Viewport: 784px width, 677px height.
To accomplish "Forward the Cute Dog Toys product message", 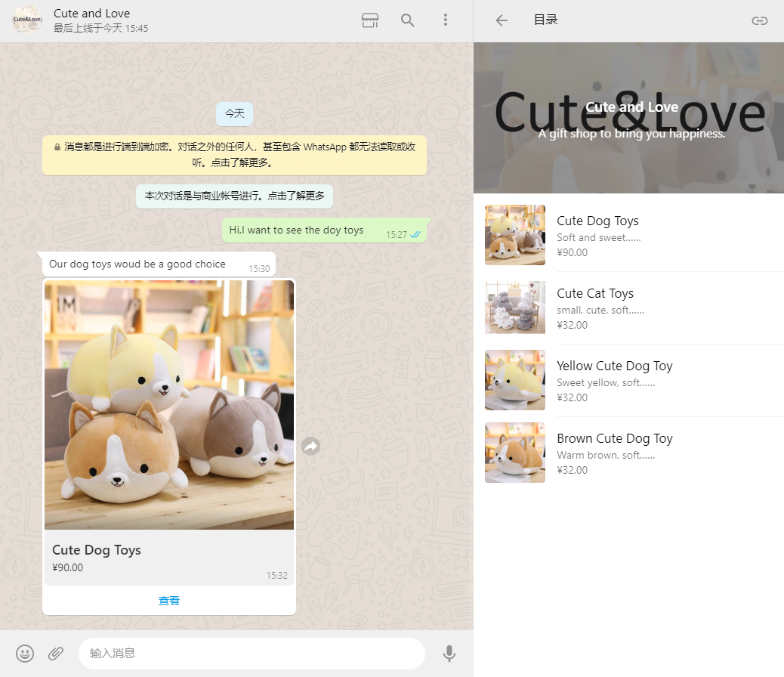I will 310,446.
